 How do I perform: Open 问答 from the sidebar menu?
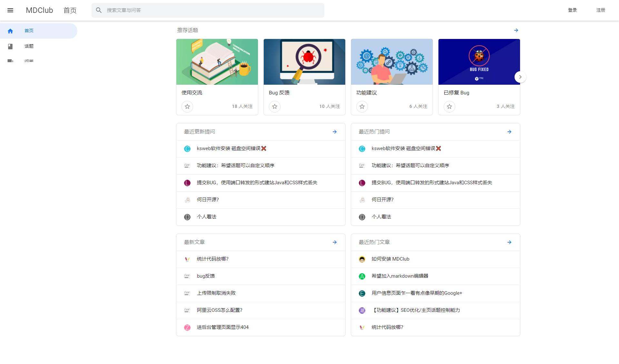(x=29, y=61)
